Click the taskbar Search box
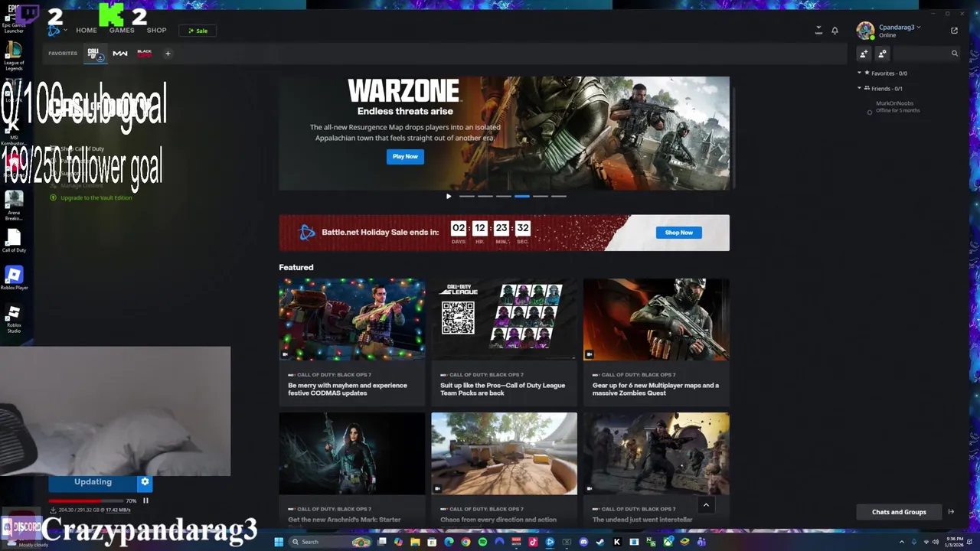This screenshot has width=980, height=551. tap(330, 542)
